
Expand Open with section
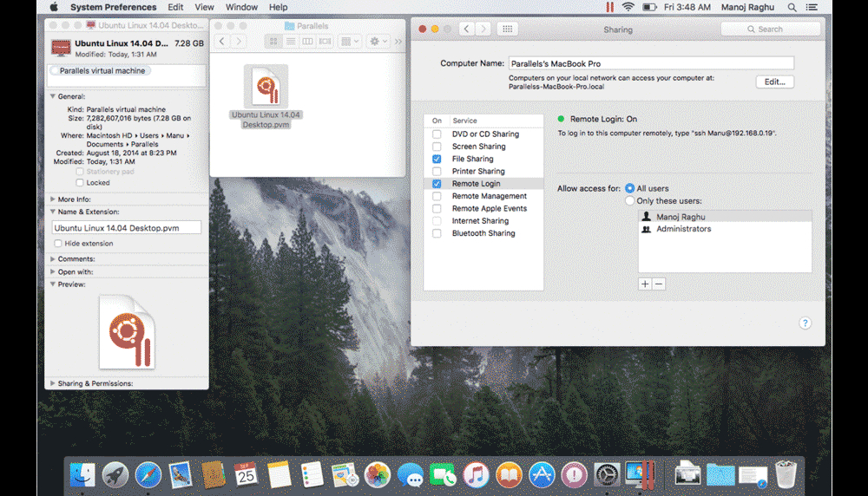[x=53, y=271]
